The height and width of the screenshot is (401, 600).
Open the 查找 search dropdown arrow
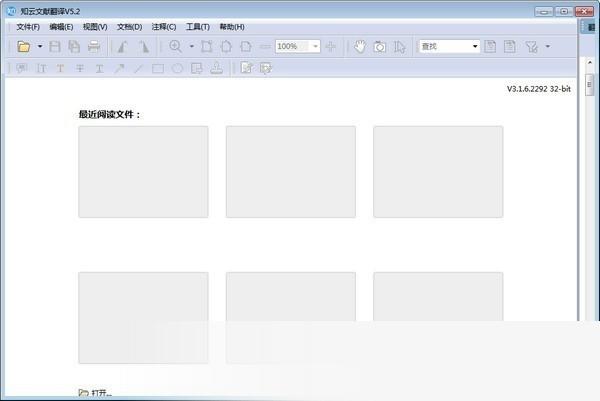pyautogui.click(x=475, y=47)
